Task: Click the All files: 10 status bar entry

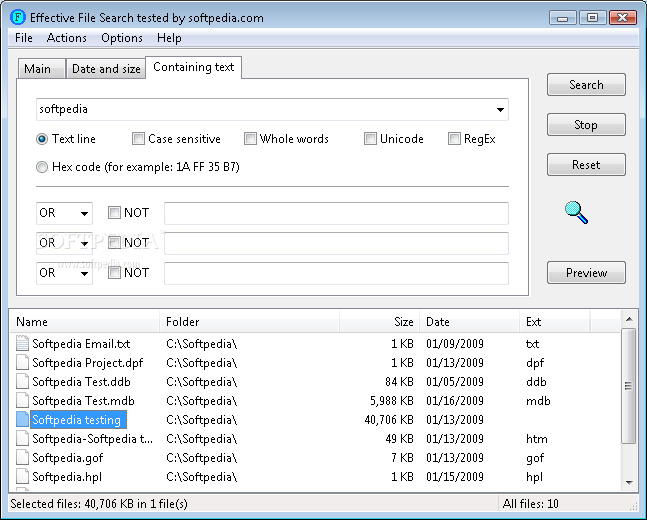Action: tap(531, 504)
